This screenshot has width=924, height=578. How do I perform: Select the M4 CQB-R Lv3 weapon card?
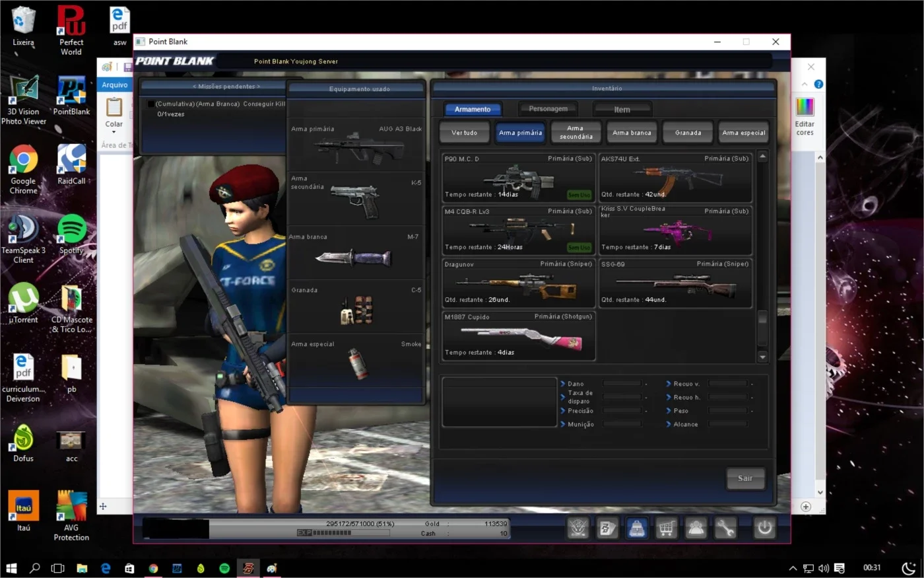coord(518,230)
